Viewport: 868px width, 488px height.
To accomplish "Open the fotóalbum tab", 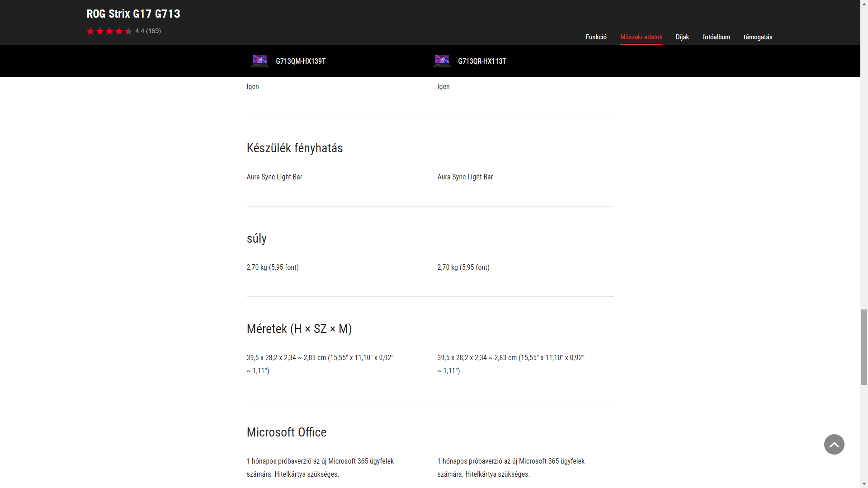I will coord(716,37).
